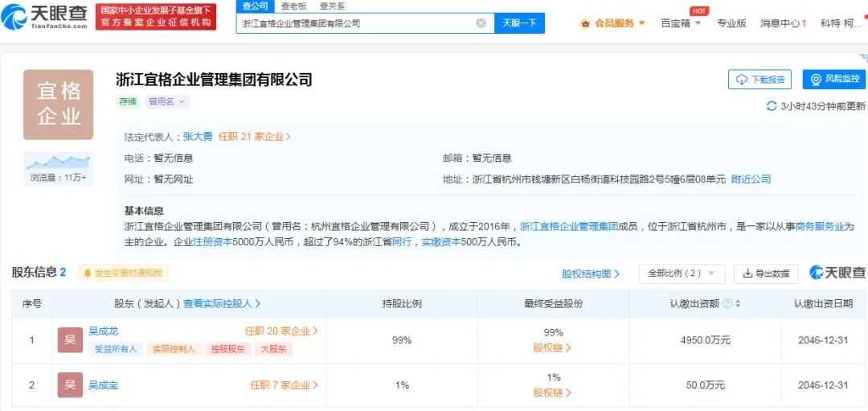Clear the search box with X icon
This screenshot has width=868, height=411.
click(x=481, y=23)
